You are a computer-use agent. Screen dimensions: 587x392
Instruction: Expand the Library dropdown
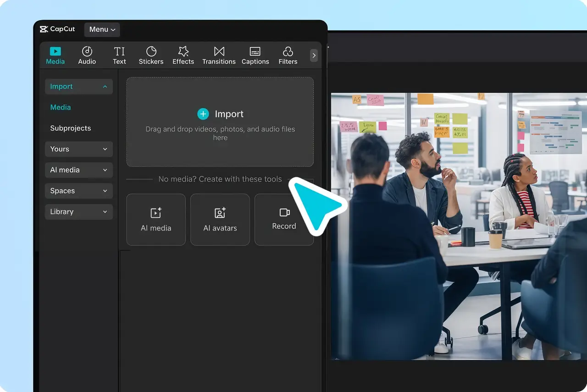click(78, 212)
